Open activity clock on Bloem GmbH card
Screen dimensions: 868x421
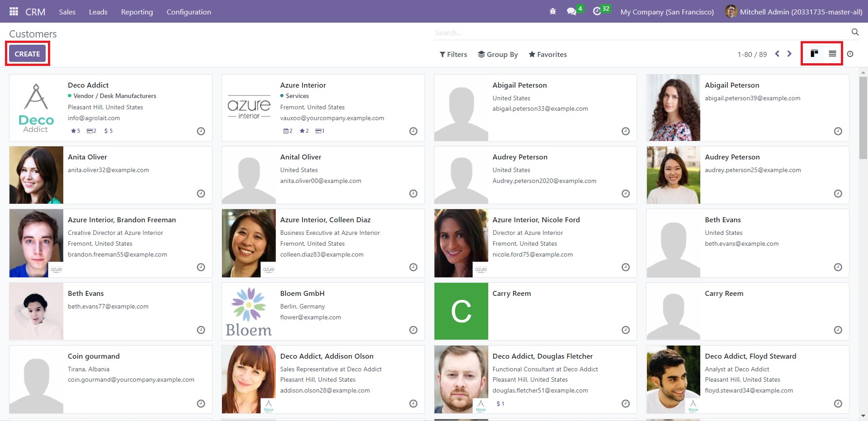click(413, 330)
